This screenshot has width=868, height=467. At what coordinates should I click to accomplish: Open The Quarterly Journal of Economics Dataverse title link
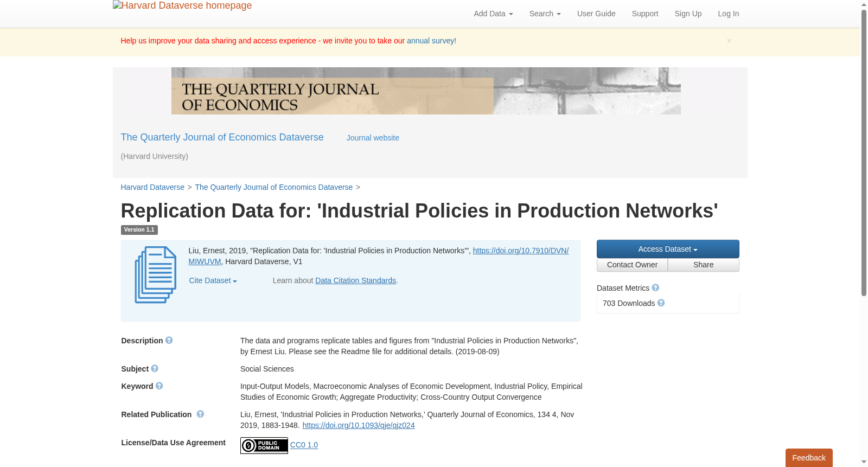click(x=222, y=137)
